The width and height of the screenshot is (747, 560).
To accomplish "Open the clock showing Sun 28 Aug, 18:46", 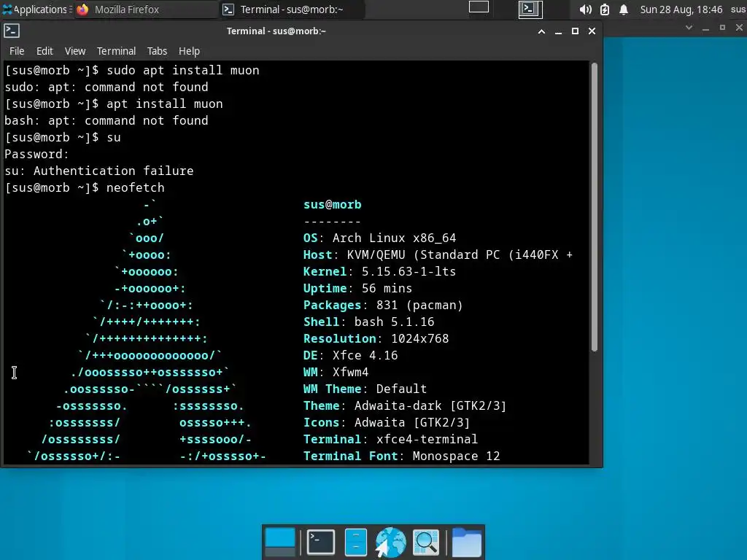I will (x=681, y=9).
